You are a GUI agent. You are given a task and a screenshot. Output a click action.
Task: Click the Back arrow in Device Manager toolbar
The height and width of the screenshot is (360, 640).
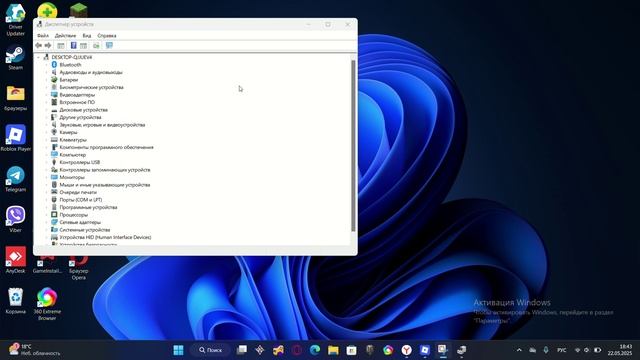(38, 45)
